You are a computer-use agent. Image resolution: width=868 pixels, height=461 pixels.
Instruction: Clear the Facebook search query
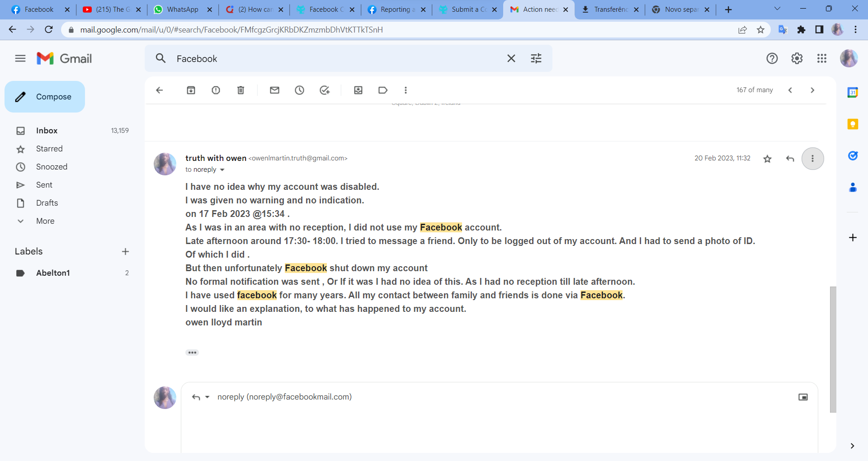tap(511, 58)
